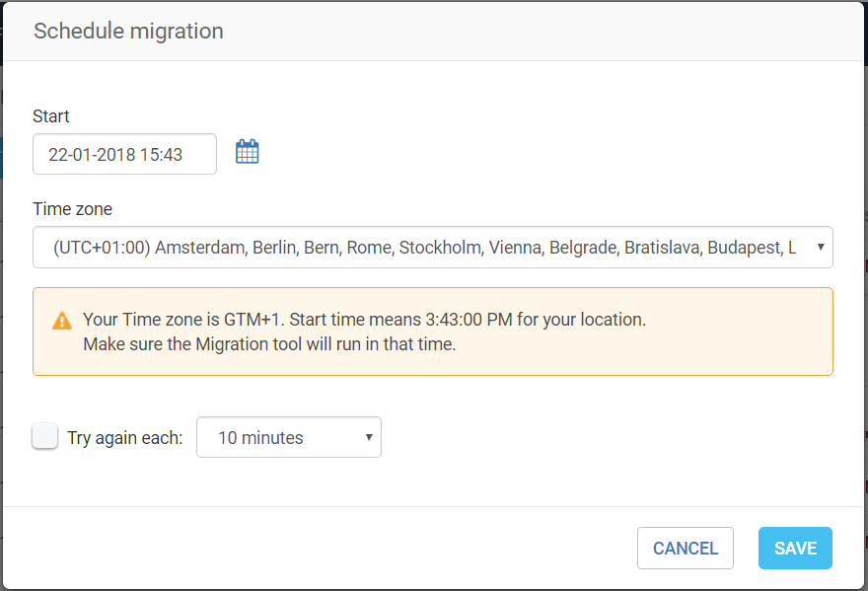Click the 'Start' field label
This screenshot has width=868, height=591.
click(51, 116)
